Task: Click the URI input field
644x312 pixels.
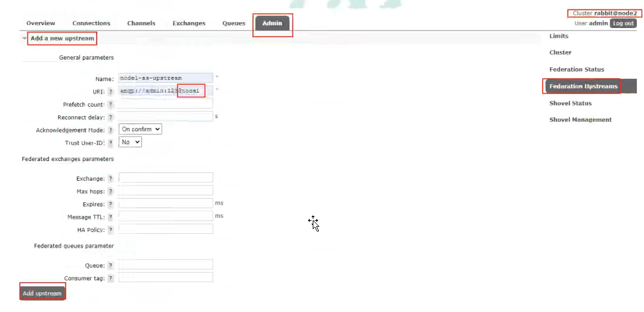Action: point(166,91)
